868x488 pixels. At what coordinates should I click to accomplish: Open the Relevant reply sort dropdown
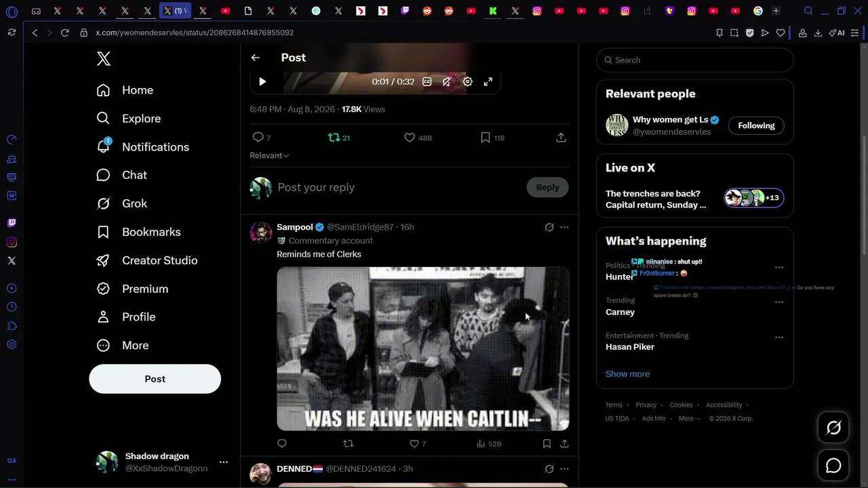(269, 155)
